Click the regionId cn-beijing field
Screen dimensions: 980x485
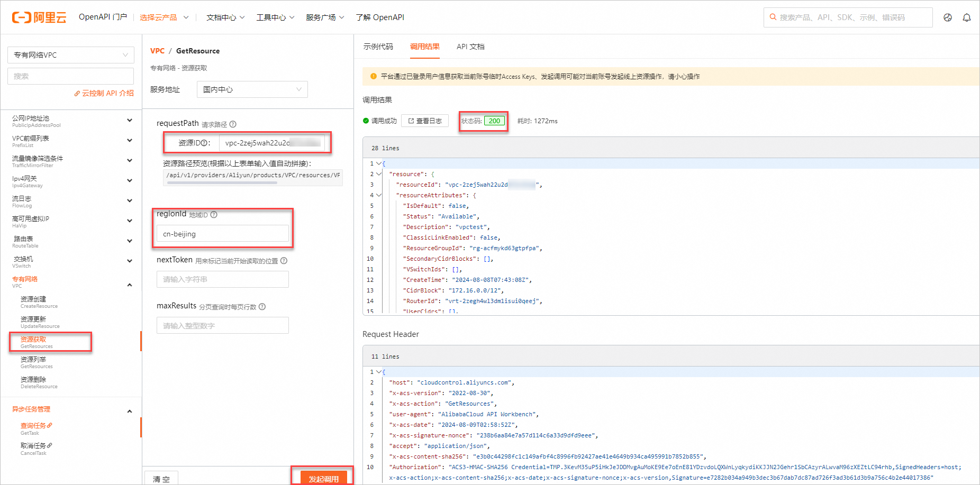(223, 234)
